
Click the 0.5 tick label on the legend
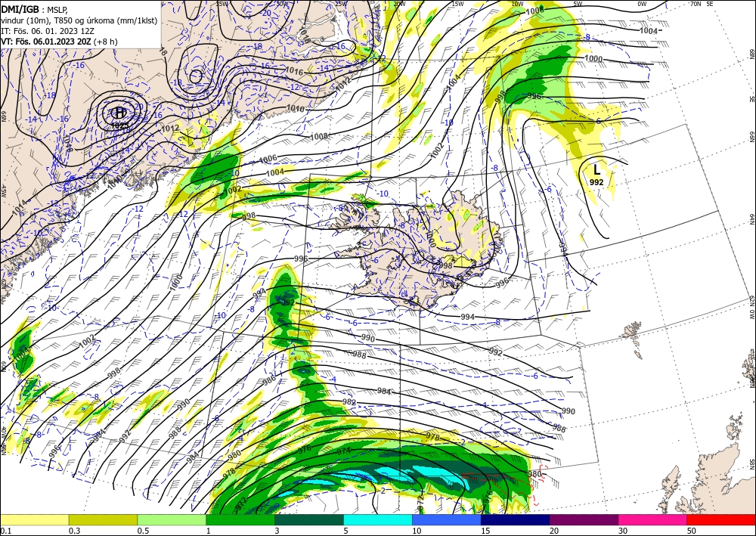[x=143, y=531]
